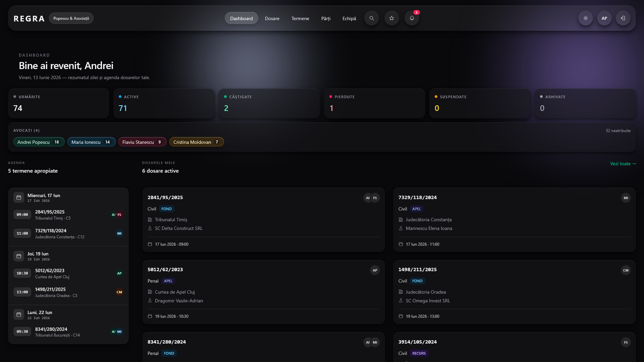
Task: Click building icon beside Judecătoria Oradea
Action: 400,292
